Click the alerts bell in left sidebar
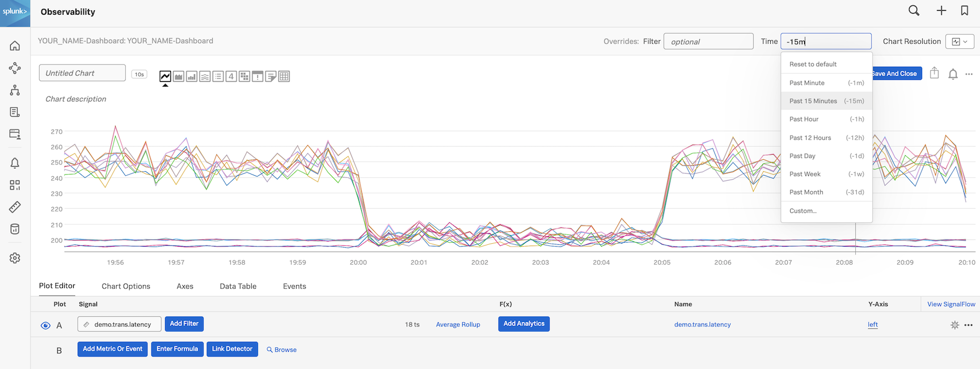This screenshot has width=980, height=369. tap(15, 163)
